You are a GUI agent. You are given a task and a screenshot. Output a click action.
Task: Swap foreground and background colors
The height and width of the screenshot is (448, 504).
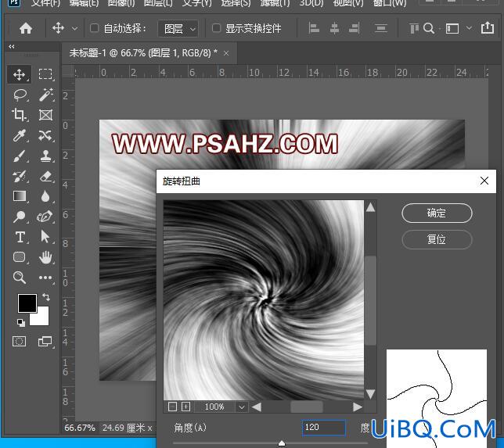[46, 297]
